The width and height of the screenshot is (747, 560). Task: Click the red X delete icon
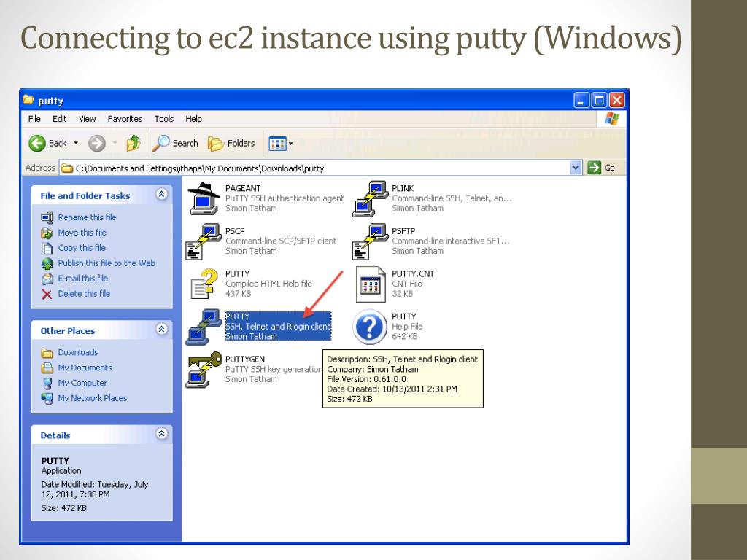pyautogui.click(x=47, y=295)
